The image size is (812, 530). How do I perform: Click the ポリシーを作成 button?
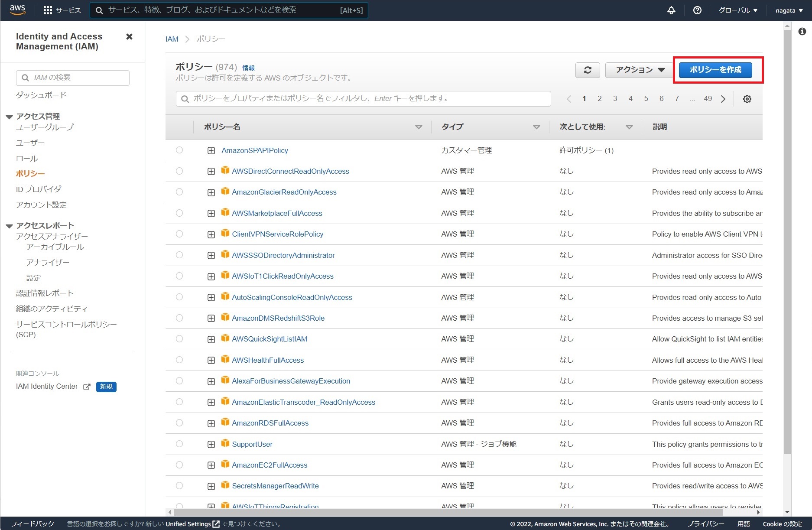click(x=715, y=70)
